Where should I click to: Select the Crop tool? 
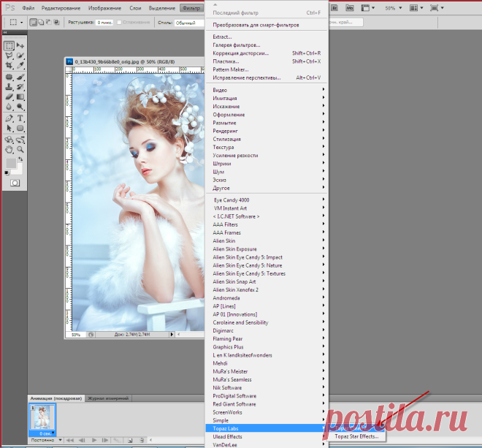pyautogui.click(x=9, y=65)
